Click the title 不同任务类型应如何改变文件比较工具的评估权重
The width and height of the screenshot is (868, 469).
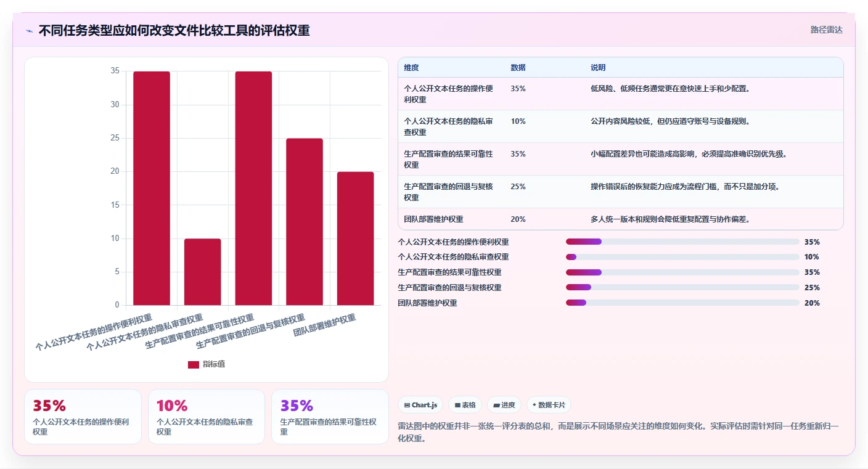point(174,31)
